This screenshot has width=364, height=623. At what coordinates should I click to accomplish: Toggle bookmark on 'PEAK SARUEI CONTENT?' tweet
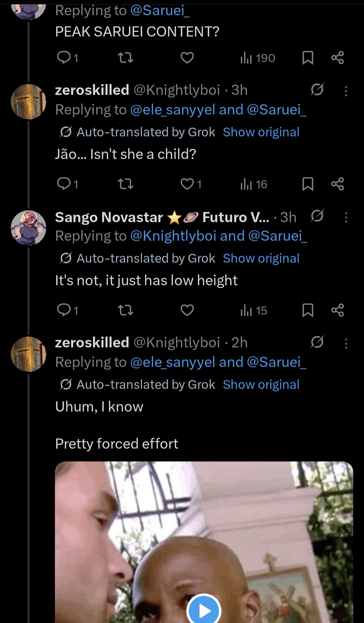308,58
